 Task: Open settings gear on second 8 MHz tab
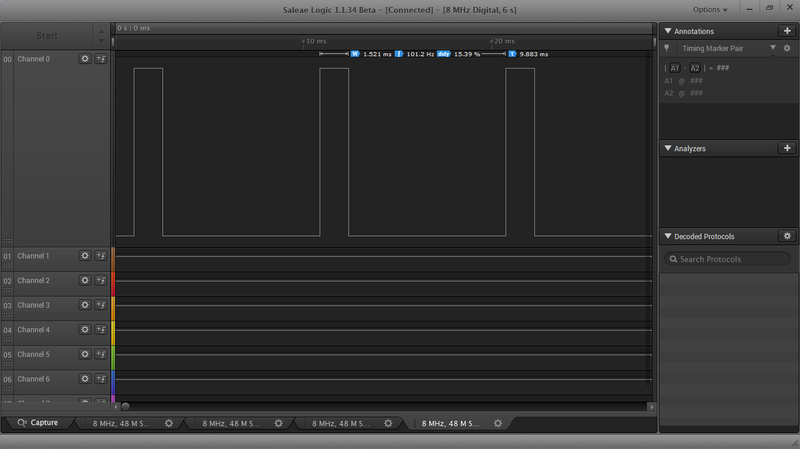[x=278, y=423]
